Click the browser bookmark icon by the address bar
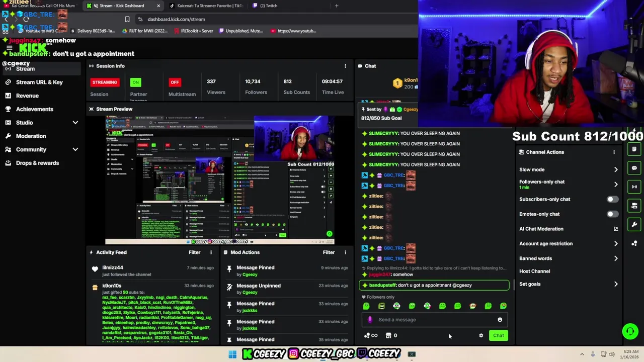Viewport: 644px width, 362px height. pos(127,19)
